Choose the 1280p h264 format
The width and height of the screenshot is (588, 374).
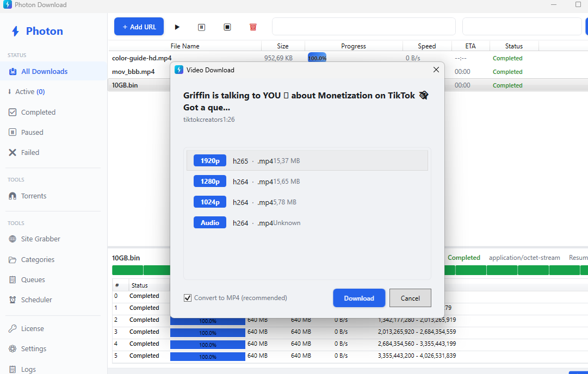click(307, 182)
